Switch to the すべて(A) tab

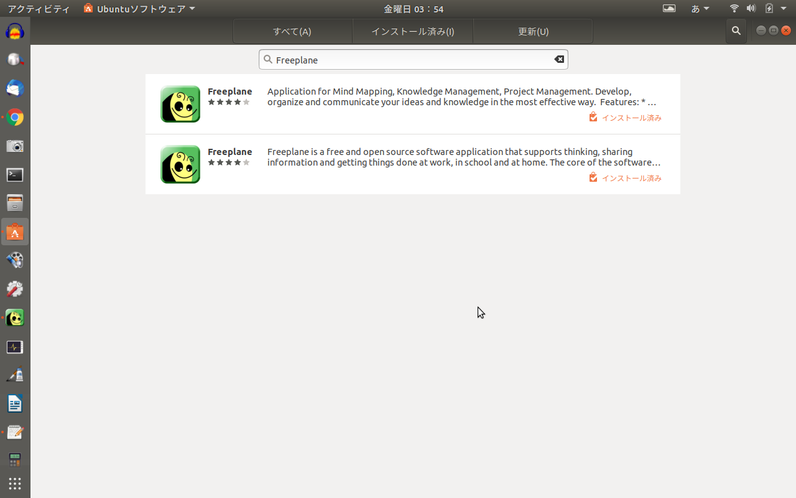click(292, 31)
